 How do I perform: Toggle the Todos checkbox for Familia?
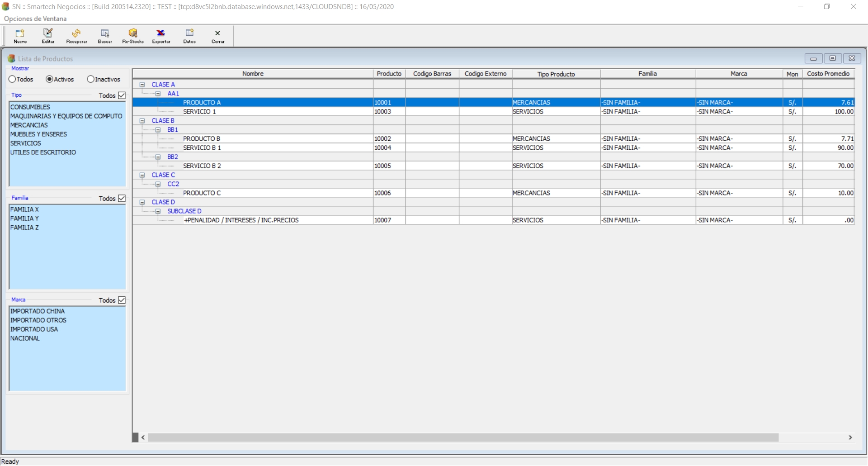pos(122,198)
